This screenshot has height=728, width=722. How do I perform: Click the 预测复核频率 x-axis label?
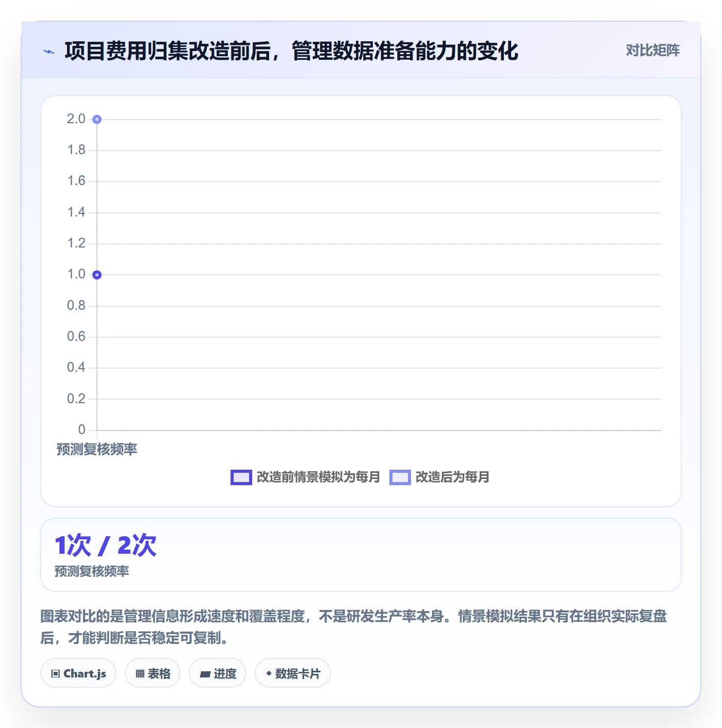(97, 450)
